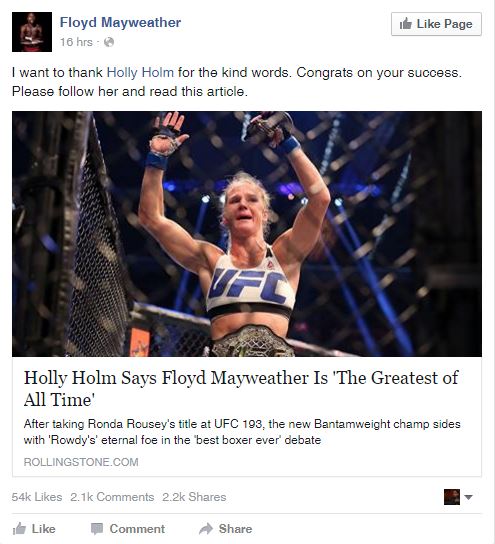Like the post via Like text

43,529
